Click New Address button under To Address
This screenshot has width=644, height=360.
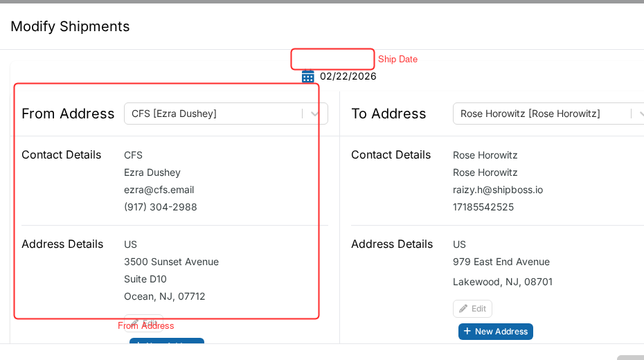click(x=496, y=331)
